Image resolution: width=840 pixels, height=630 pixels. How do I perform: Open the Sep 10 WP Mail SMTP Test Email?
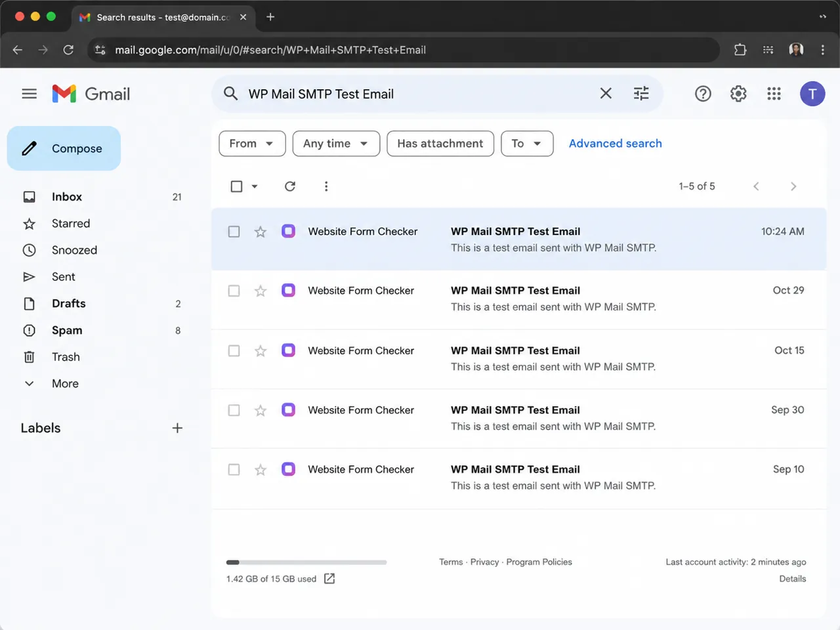click(x=518, y=478)
